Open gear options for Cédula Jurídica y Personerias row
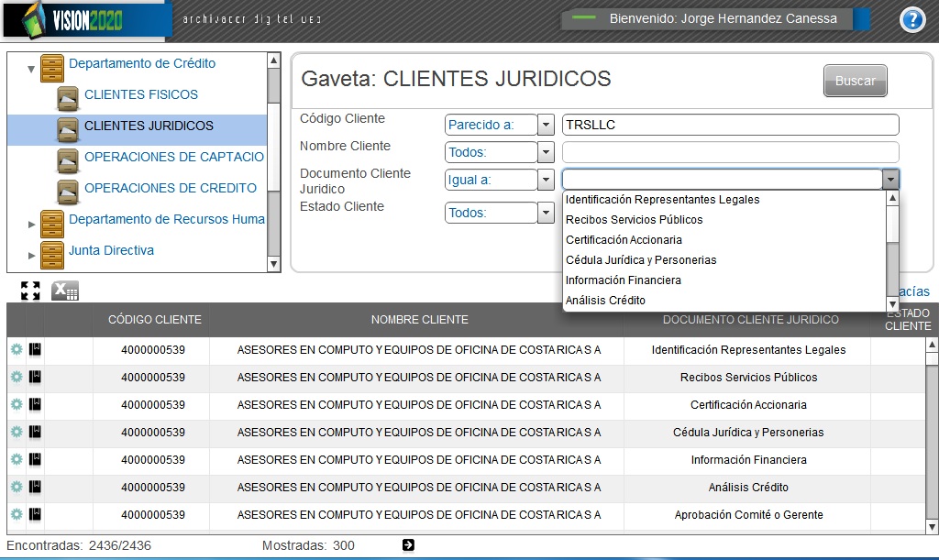The width and height of the screenshot is (939, 560). click(17, 432)
